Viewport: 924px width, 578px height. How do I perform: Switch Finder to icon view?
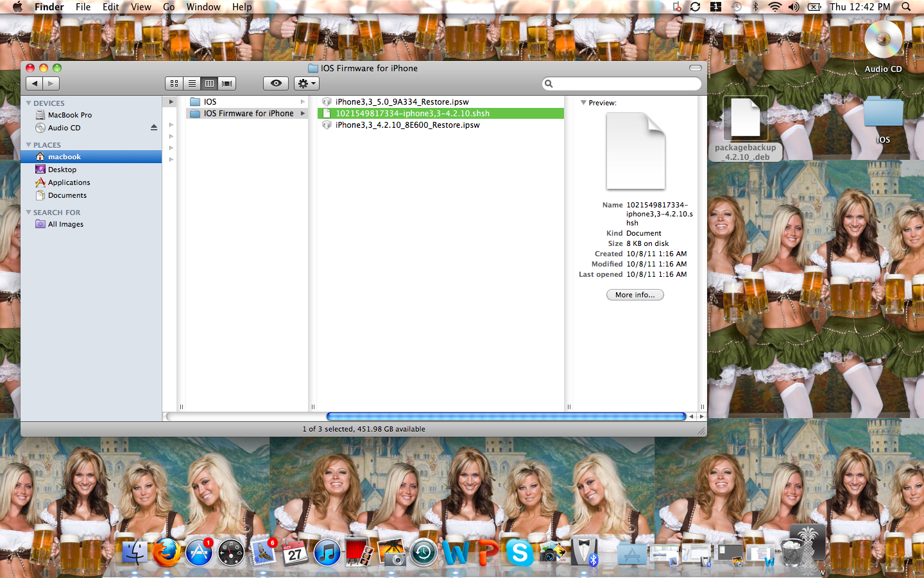[x=174, y=83]
